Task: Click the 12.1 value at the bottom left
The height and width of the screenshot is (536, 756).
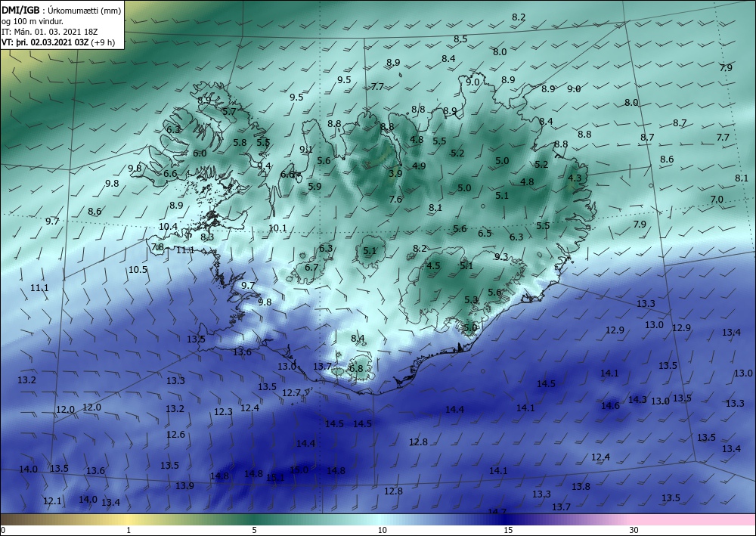Action: tap(52, 500)
